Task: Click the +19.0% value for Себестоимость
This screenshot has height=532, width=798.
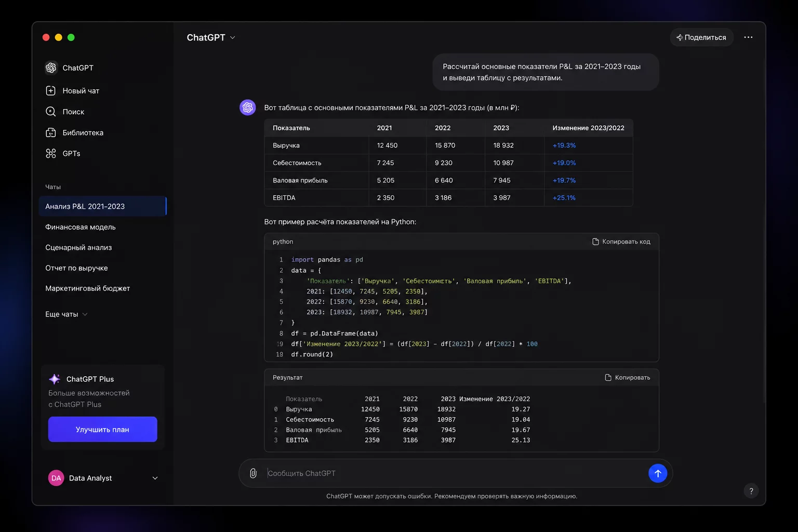Action: coord(564,163)
